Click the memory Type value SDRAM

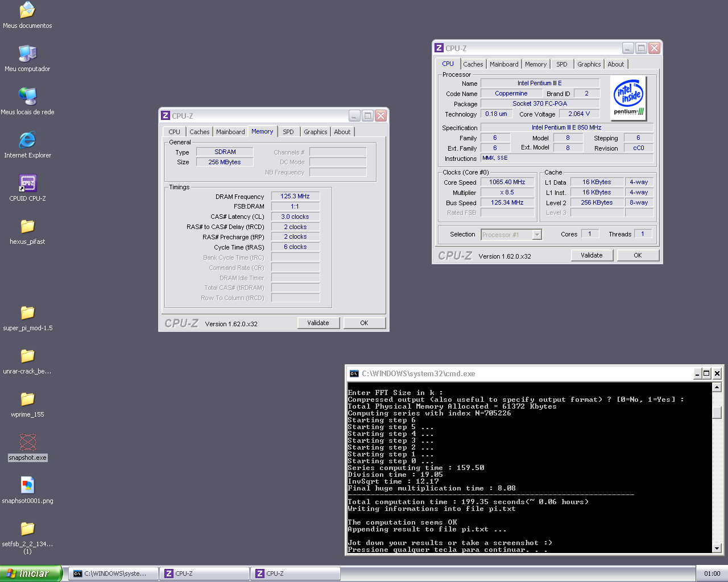tap(225, 152)
